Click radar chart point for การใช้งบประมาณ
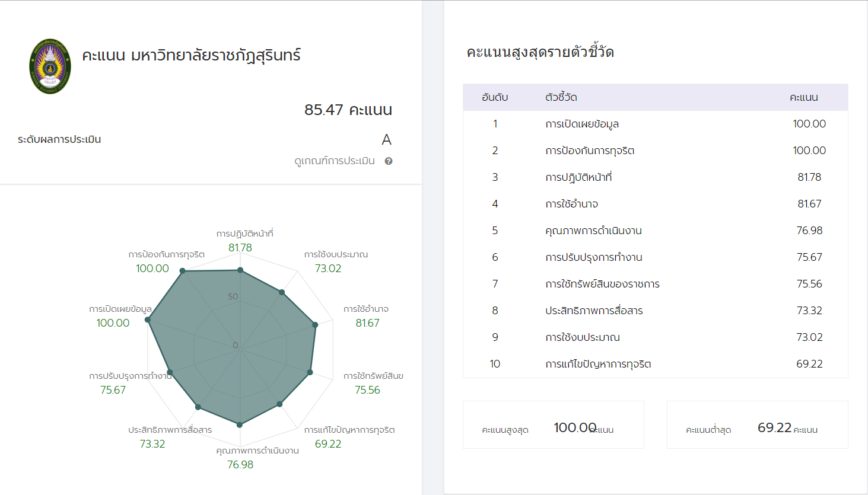This screenshot has width=868, height=495. [x=282, y=292]
